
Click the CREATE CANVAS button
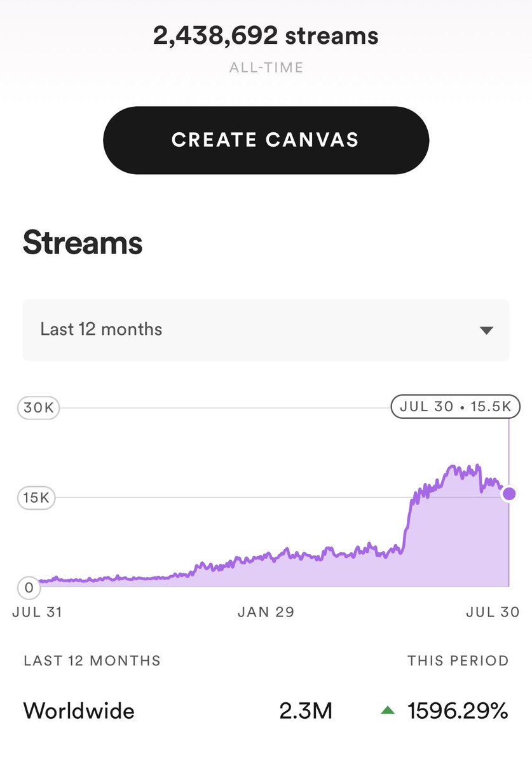tap(266, 140)
